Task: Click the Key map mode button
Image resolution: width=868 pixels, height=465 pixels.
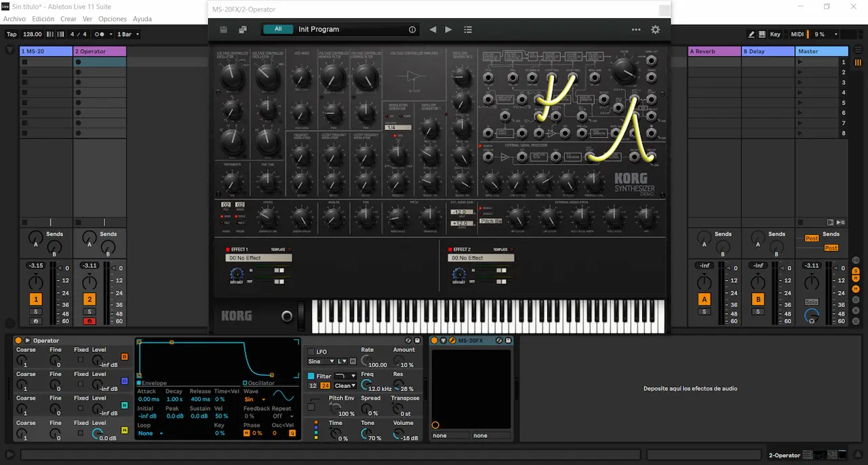Action: click(x=775, y=34)
